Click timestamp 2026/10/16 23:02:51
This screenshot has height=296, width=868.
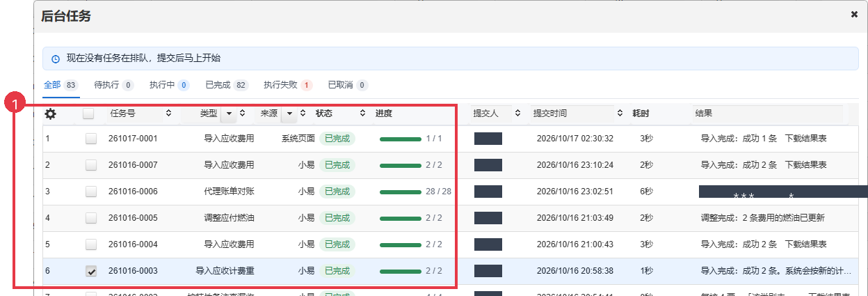point(575,192)
